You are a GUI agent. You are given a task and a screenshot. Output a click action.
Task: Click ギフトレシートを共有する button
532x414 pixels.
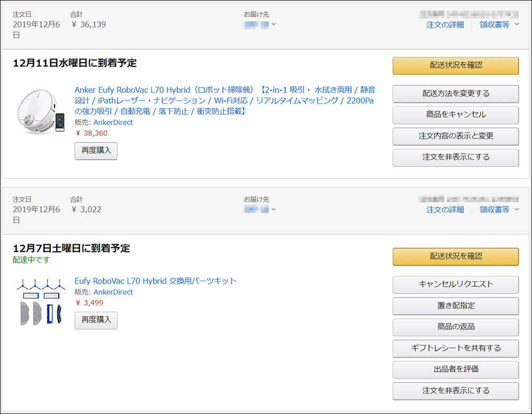pos(456,349)
